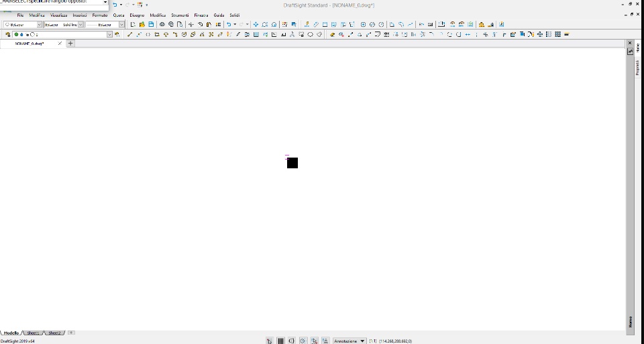Click the Delete eraser icon

pos(332,34)
